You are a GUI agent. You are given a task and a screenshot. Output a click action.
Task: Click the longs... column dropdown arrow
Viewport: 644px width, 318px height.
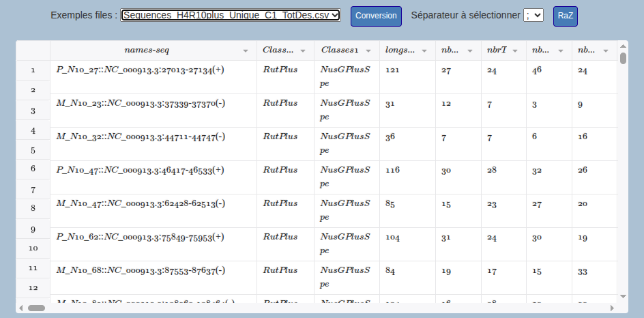click(426, 51)
